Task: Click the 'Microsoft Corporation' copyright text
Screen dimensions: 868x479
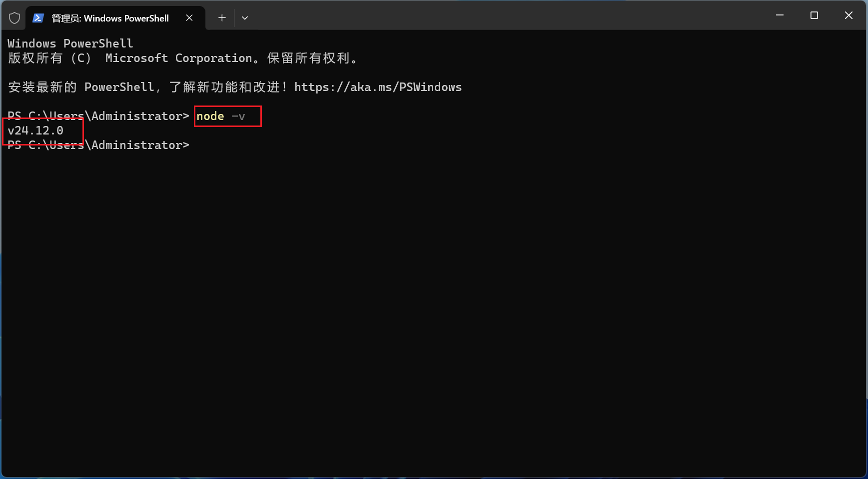Action: point(178,58)
